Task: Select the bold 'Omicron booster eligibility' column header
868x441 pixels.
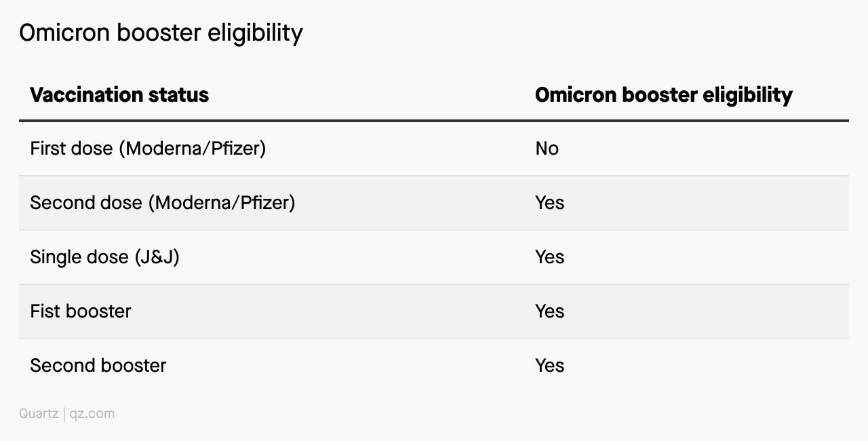Action: pos(663,95)
